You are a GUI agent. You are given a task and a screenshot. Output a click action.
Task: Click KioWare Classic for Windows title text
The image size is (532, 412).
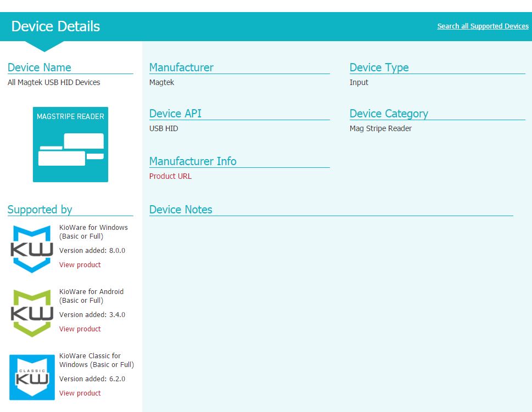[97, 360]
